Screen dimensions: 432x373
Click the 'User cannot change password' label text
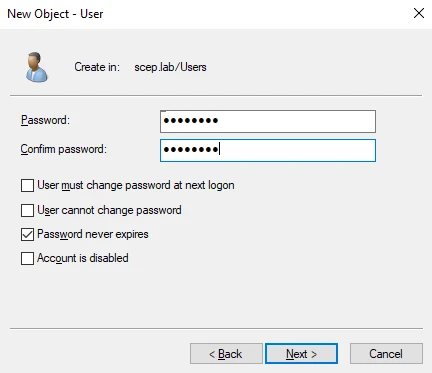coord(109,210)
